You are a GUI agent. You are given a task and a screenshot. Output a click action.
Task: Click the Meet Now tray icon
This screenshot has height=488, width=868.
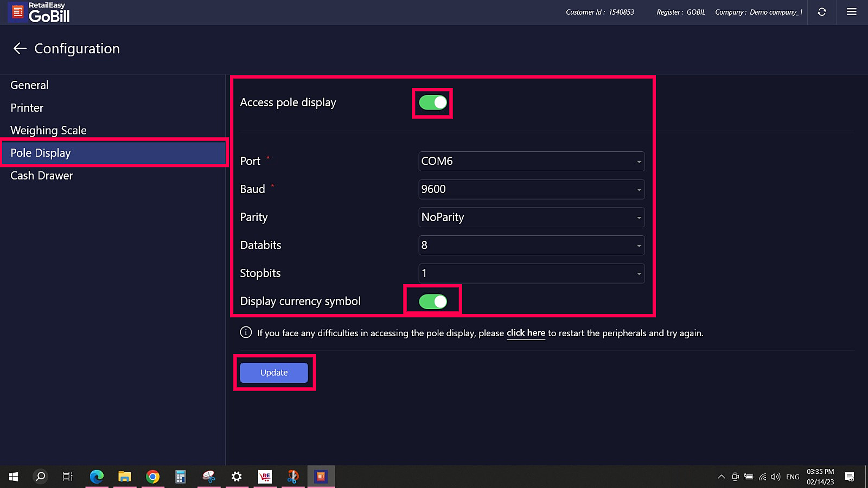tap(735, 477)
